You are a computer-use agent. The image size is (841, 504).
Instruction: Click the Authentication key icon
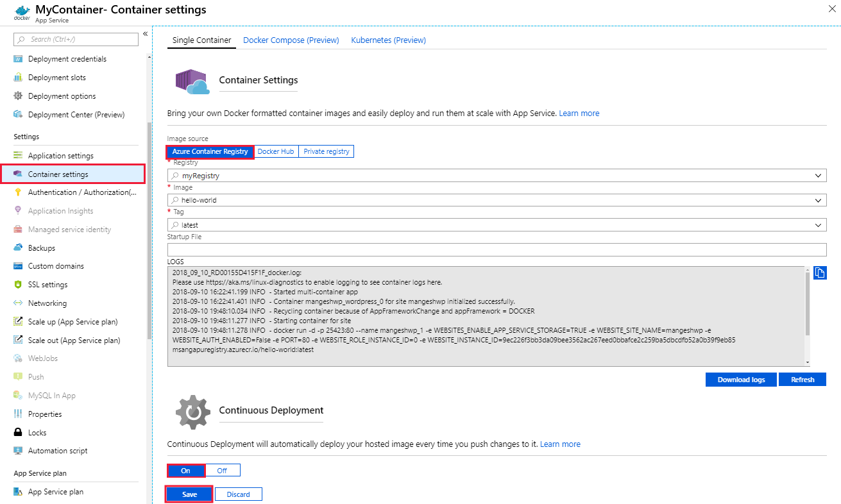pyautogui.click(x=18, y=192)
